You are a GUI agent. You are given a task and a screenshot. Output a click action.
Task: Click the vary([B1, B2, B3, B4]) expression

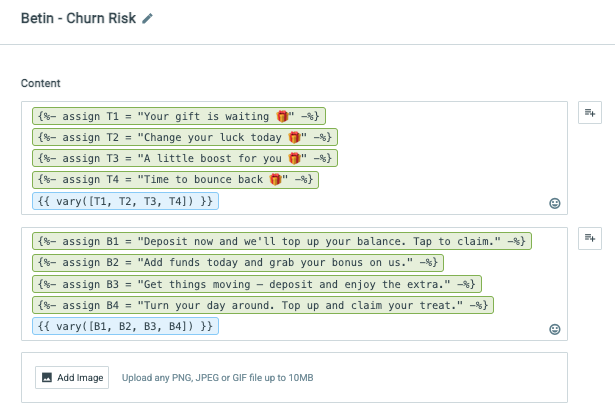pyautogui.click(x=125, y=326)
